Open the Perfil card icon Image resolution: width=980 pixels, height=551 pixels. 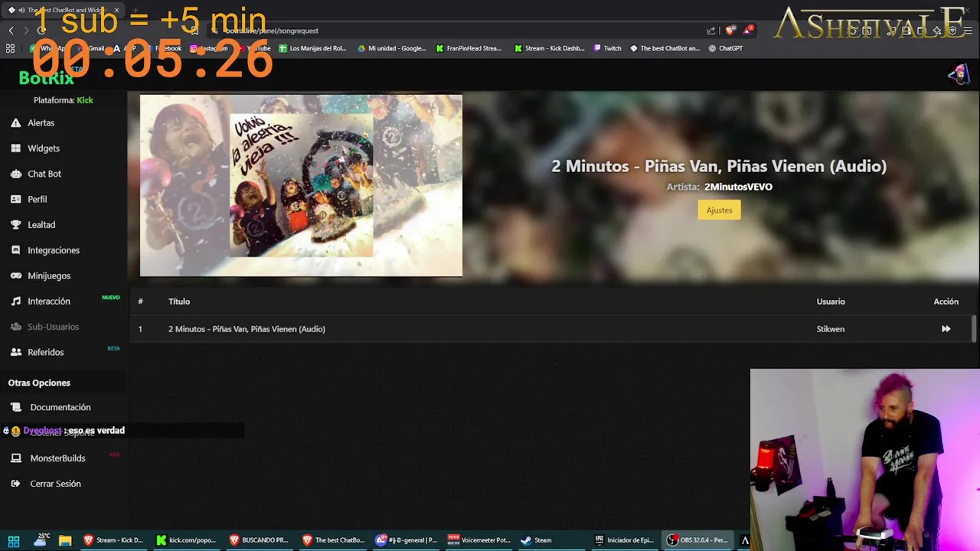(15, 199)
